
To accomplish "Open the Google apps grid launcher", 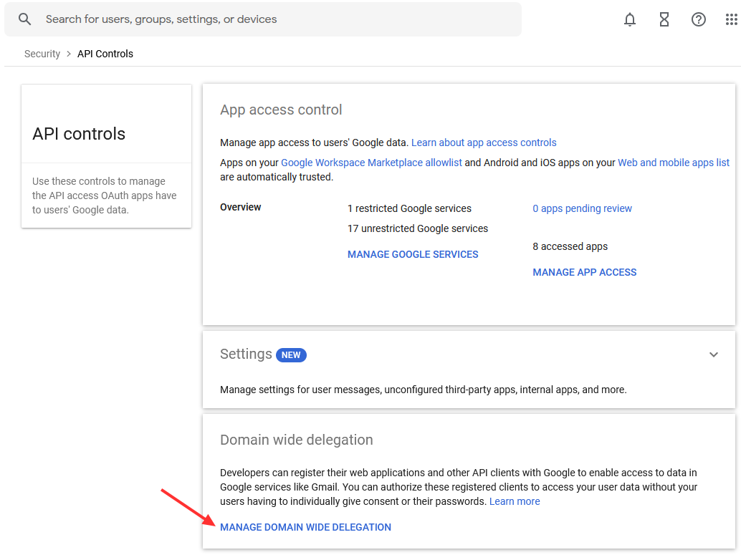I will coord(731,20).
